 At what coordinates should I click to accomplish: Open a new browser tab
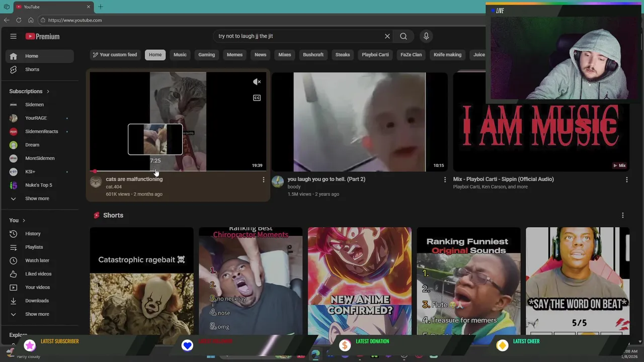click(x=100, y=7)
